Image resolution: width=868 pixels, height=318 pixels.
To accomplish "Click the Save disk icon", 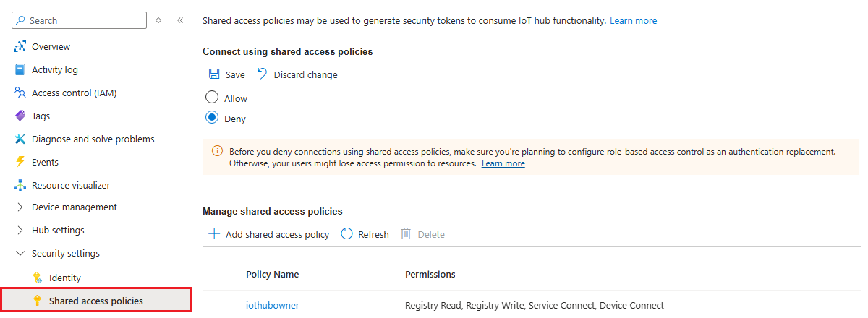I will point(214,74).
